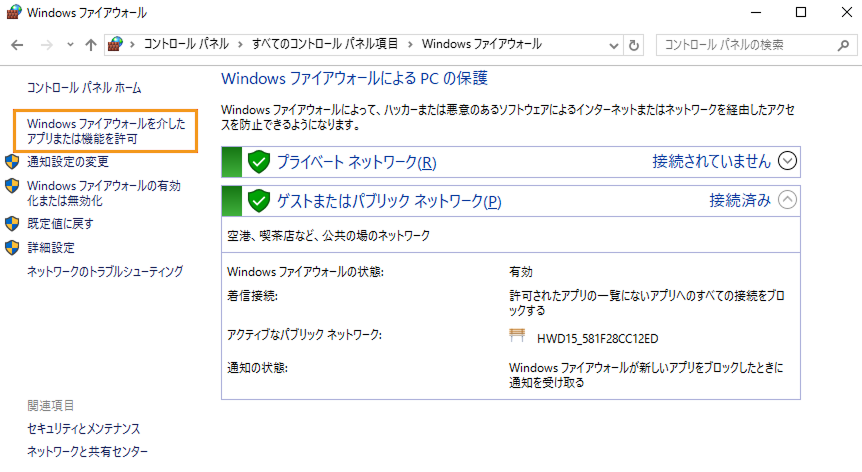862x472 pixels.
Task: Open the address bar history dropdown
Action: (x=614, y=46)
